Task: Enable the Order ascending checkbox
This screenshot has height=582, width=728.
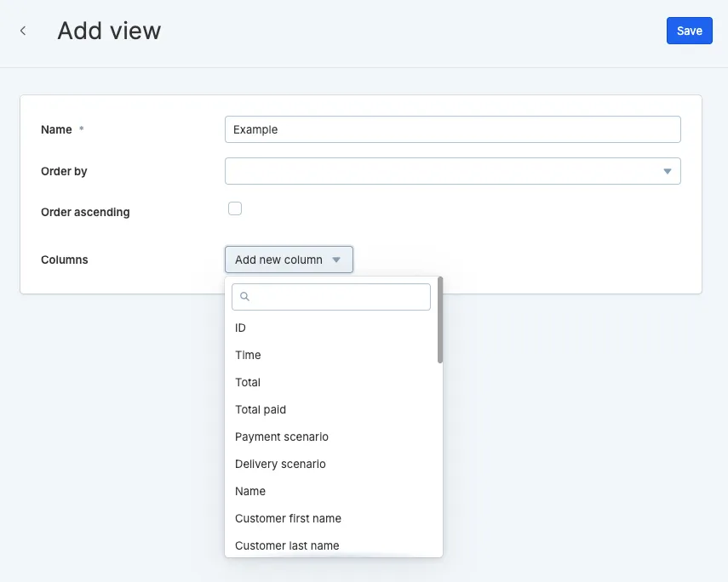Action: [235, 208]
